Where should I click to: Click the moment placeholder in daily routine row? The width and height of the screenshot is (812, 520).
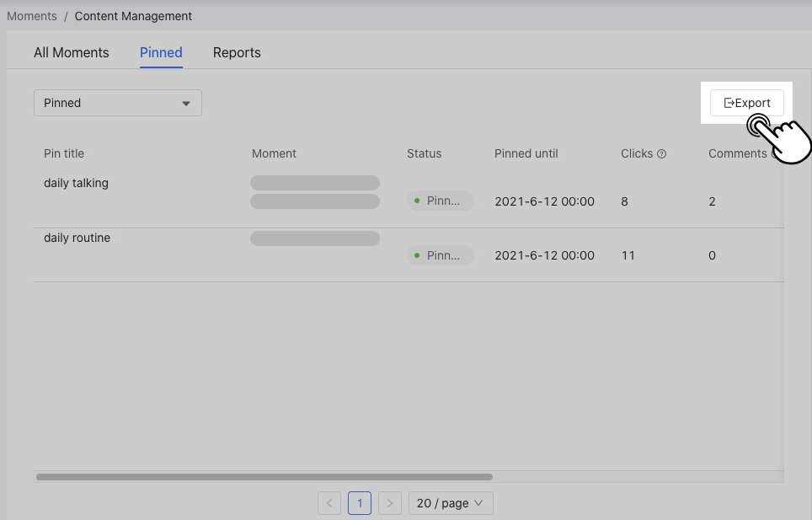click(x=315, y=239)
